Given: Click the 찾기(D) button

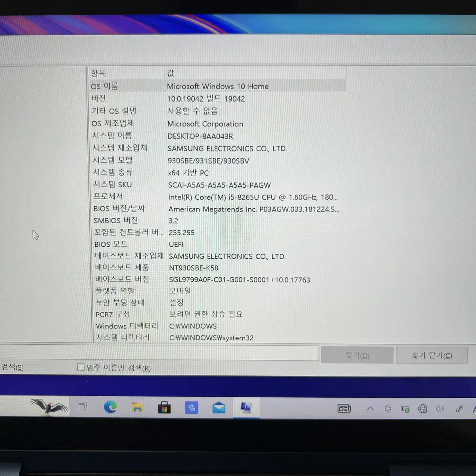Looking at the screenshot, I should [x=357, y=355].
